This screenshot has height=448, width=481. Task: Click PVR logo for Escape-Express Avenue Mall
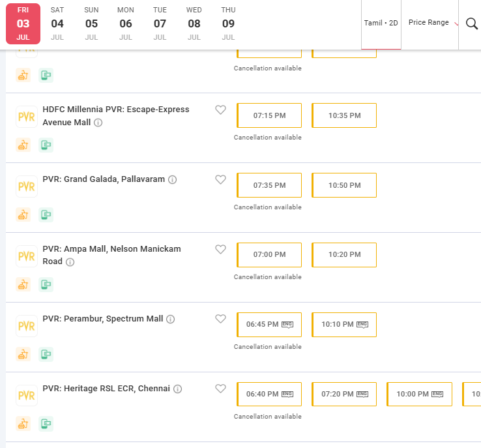tap(27, 117)
